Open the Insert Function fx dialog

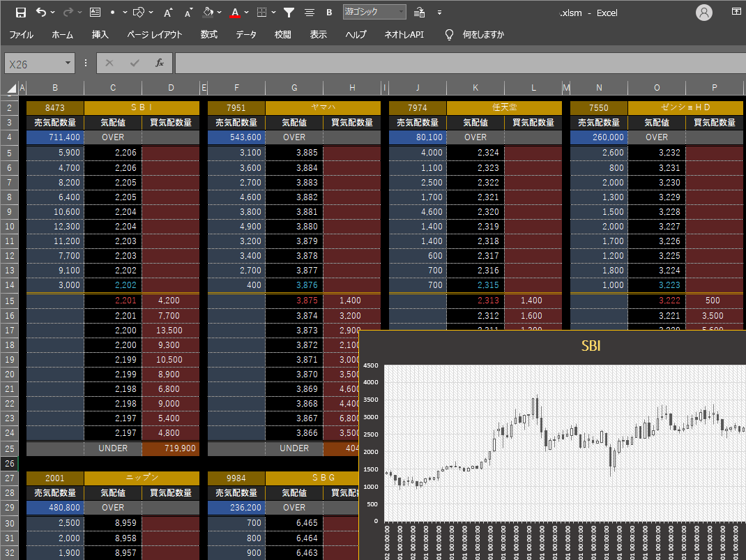[160, 63]
